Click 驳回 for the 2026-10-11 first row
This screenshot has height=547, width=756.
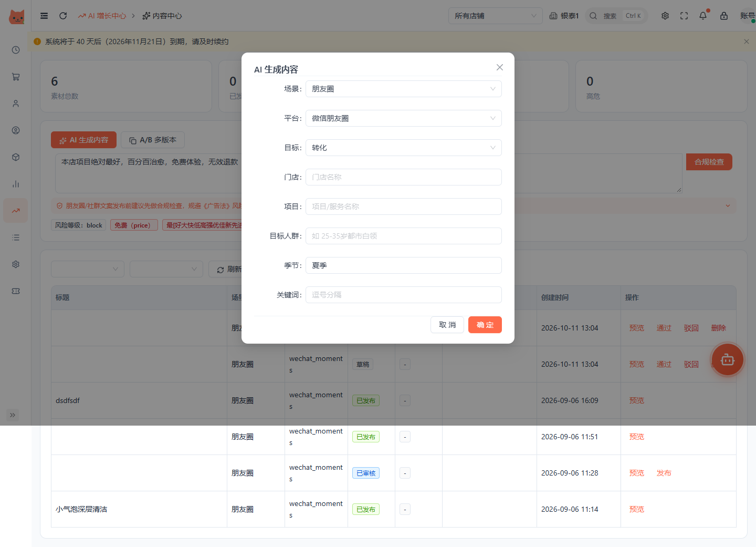point(691,328)
